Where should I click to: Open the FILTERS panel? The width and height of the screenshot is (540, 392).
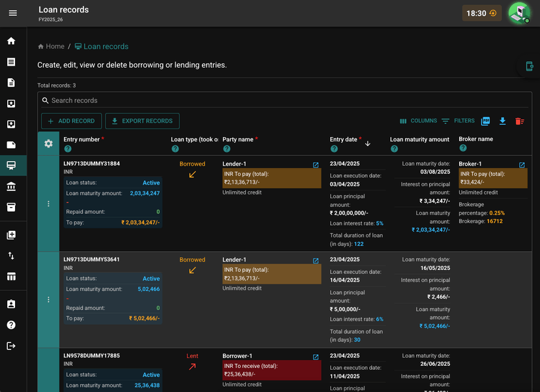point(458,121)
